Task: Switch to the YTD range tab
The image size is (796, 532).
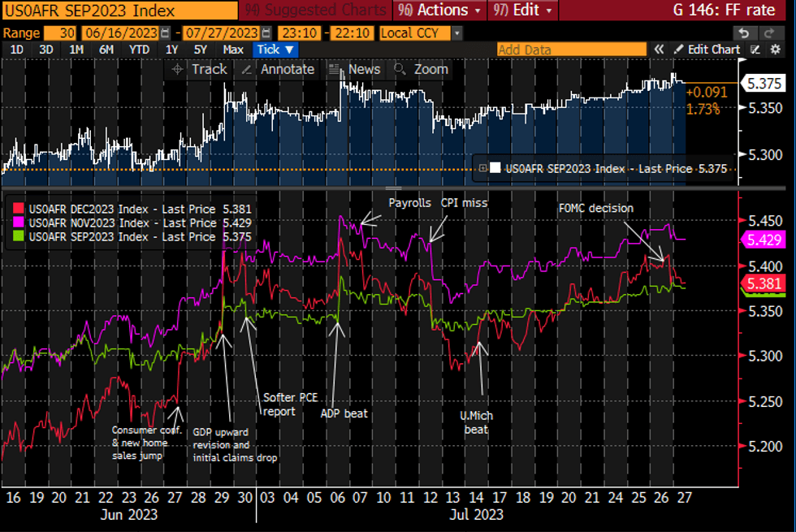Action: tap(139, 50)
